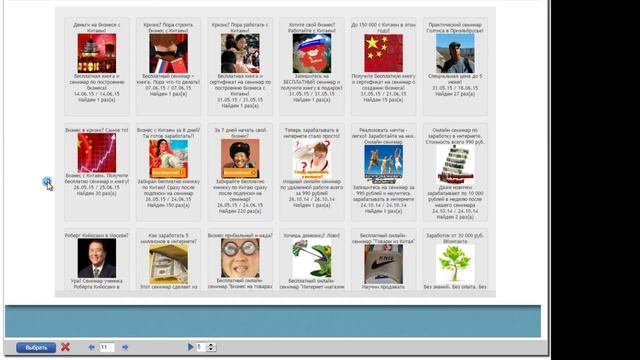Select the green tree image

pos(455,264)
